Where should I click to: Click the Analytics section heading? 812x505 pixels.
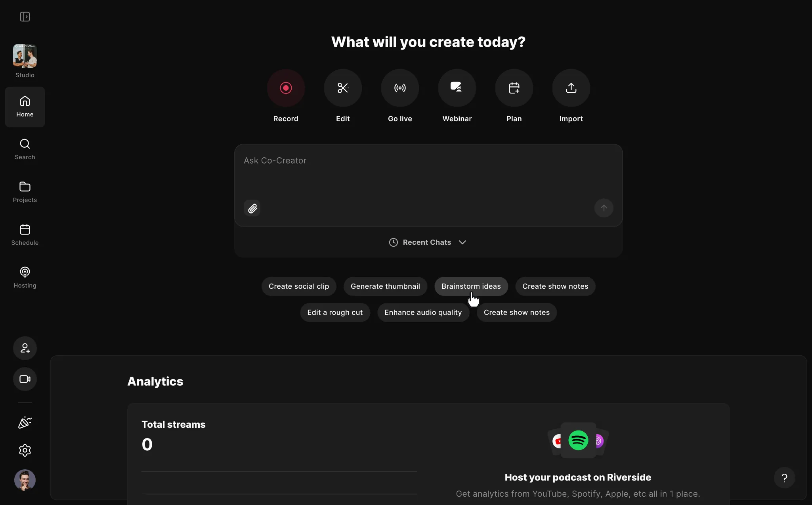pos(155,381)
